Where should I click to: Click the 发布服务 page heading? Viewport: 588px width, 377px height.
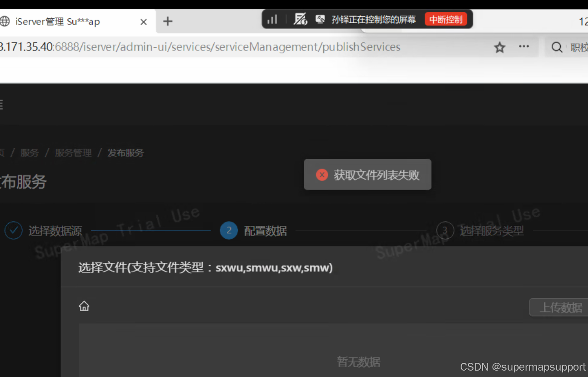click(x=23, y=182)
